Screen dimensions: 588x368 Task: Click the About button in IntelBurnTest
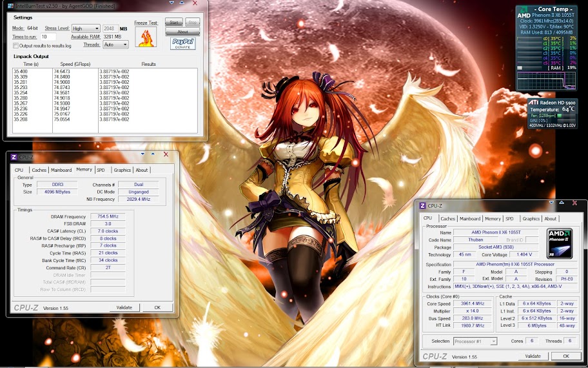pyautogui.click(x=182, y=32)
